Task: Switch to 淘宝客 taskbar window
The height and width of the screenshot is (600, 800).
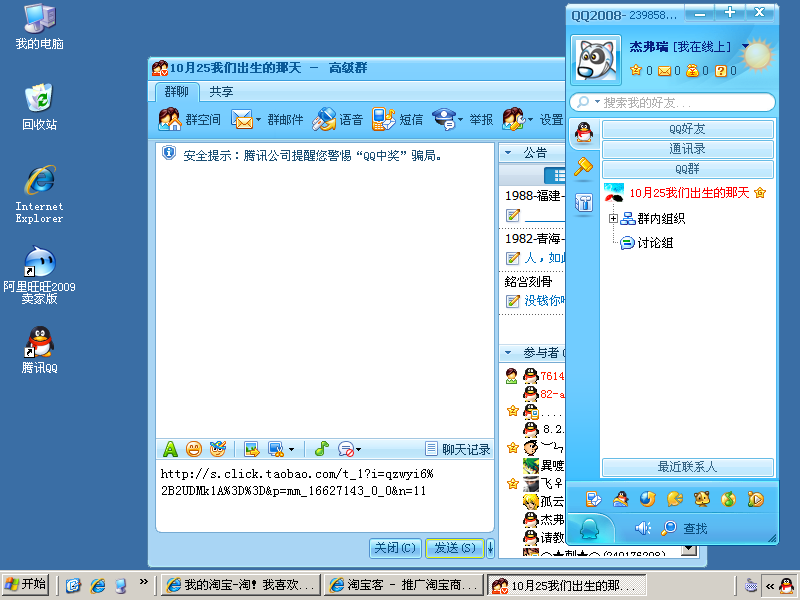Action: point(404,585)
